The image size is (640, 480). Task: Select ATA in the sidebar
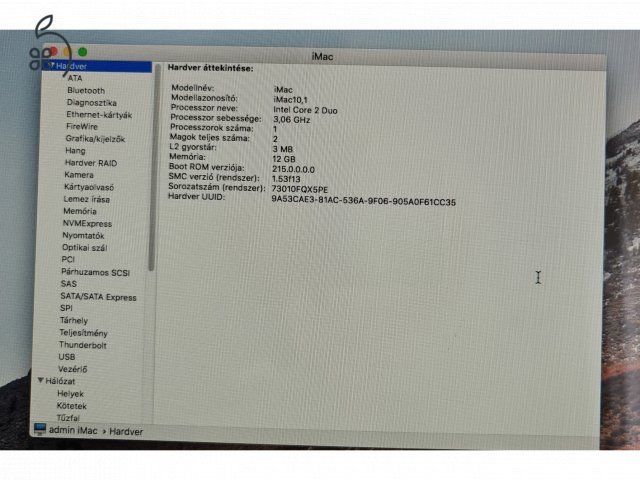point(75,78)
